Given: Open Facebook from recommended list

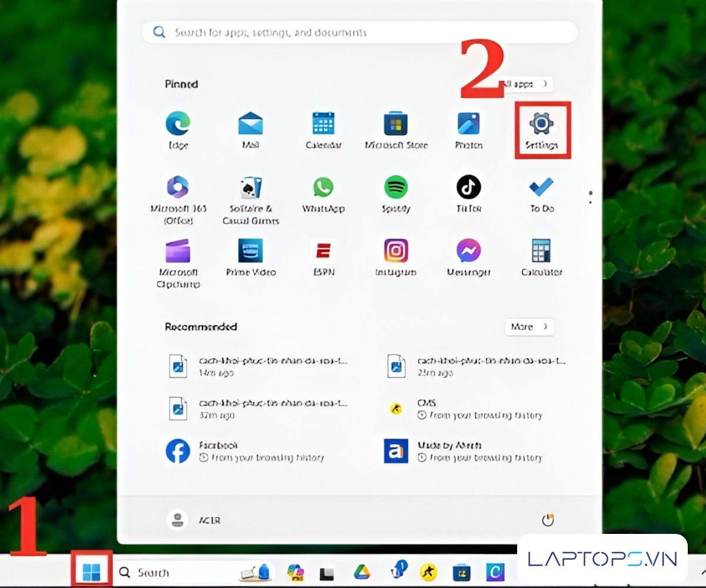Looking at the screenshot, I should point(177,451).
